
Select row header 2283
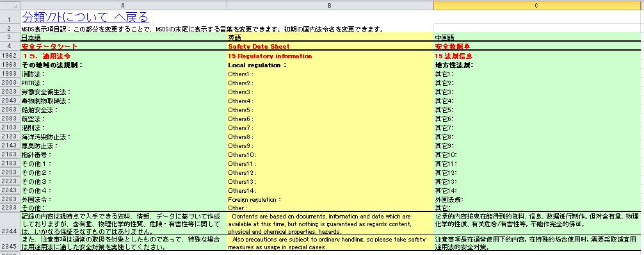tap(10, 208)
